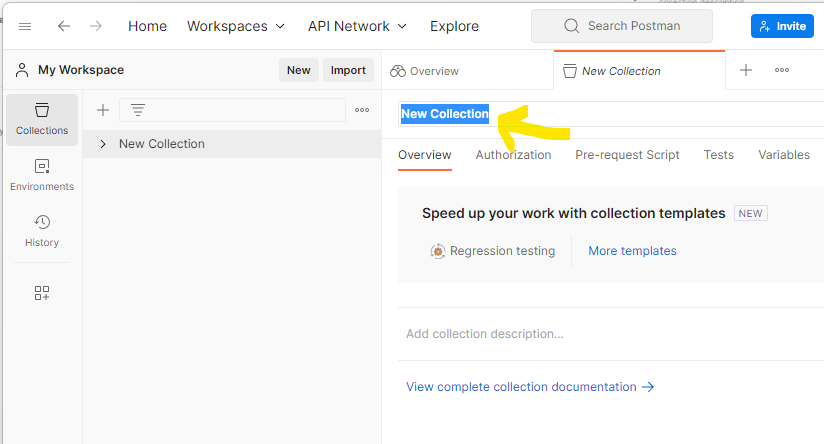824x444 pixels.
Task: Click the My Workspace user icon
Action: (22, 70)
